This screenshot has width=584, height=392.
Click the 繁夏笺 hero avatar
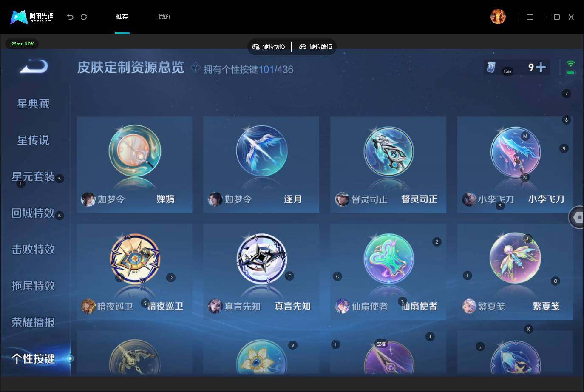(469, 306)
